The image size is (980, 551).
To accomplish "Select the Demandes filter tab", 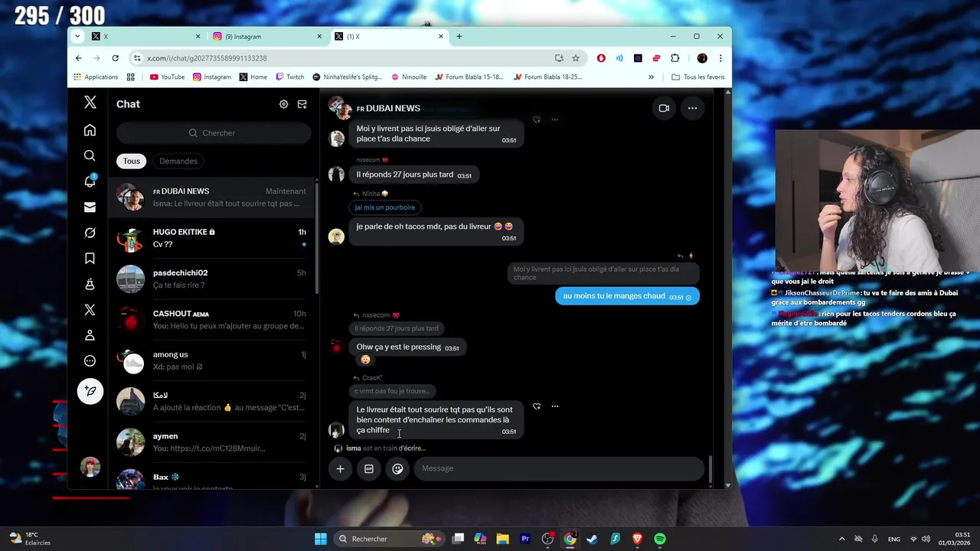I will click(178, 161).
